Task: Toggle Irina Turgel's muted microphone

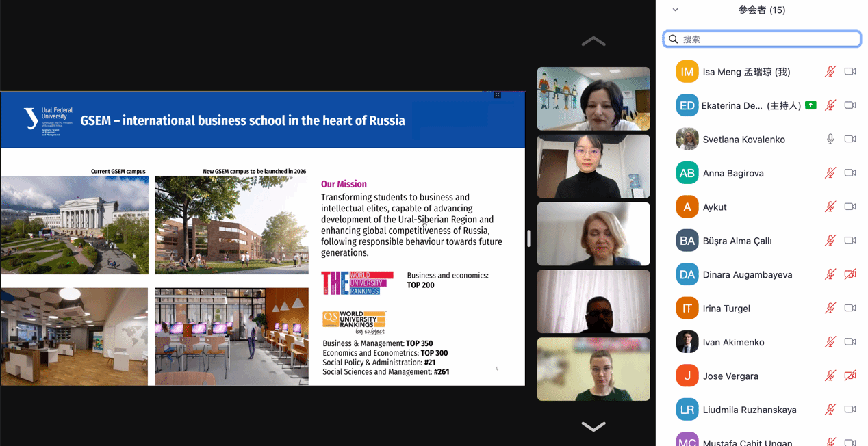Action: point(830,309)
